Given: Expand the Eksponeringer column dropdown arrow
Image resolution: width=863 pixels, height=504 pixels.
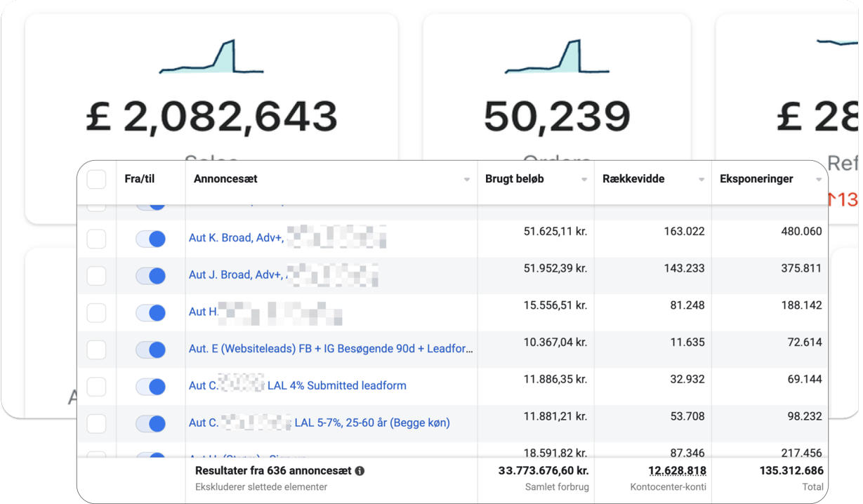Looking at the screenshot, I should click(x=818, y=180).
